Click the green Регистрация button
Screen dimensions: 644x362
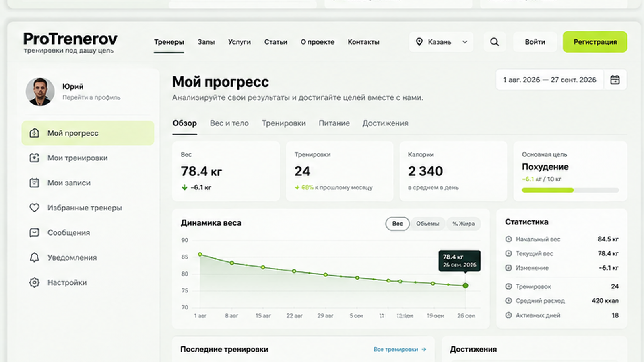(x=595, y=42)
